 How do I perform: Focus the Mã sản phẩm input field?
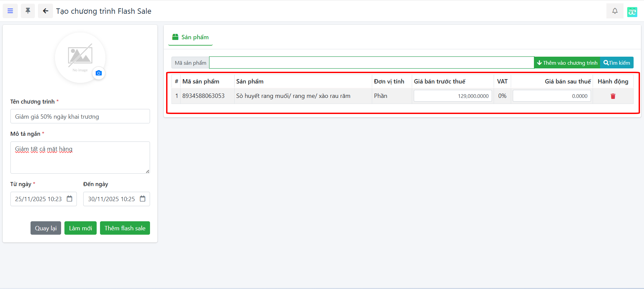coord(371,63)
